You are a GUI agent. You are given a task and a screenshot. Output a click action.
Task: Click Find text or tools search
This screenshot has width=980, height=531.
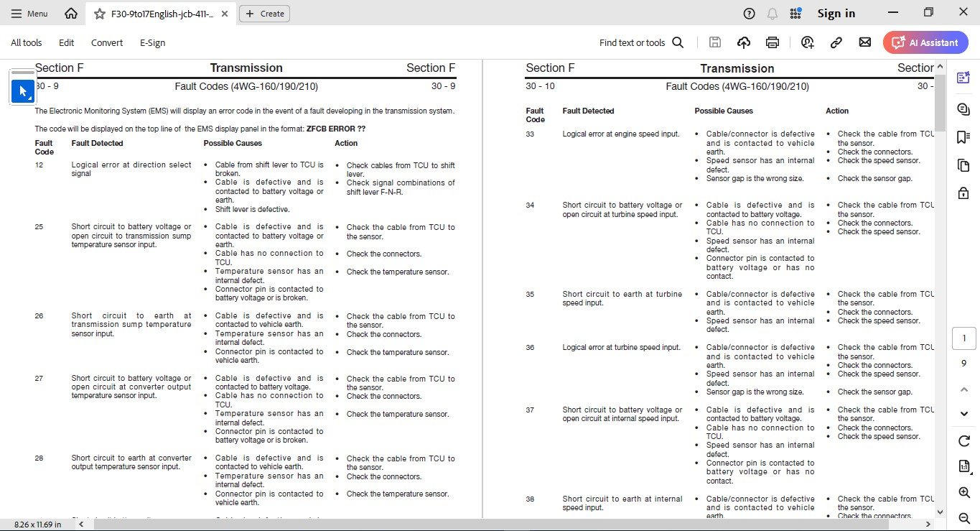tap(642, 42)
